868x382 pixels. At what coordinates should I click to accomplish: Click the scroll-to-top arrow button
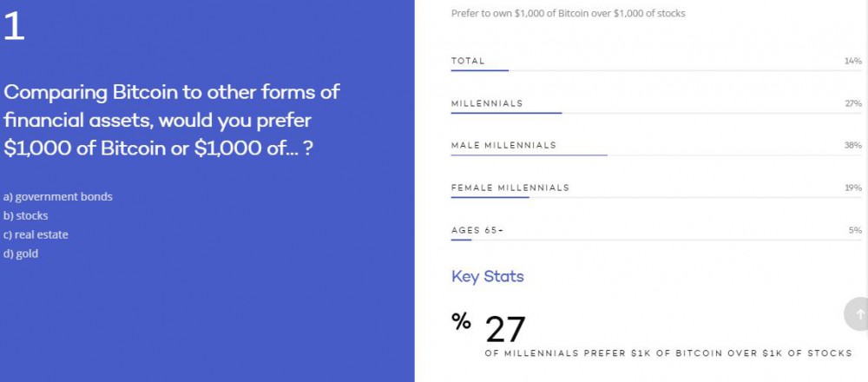click(858, 314)
